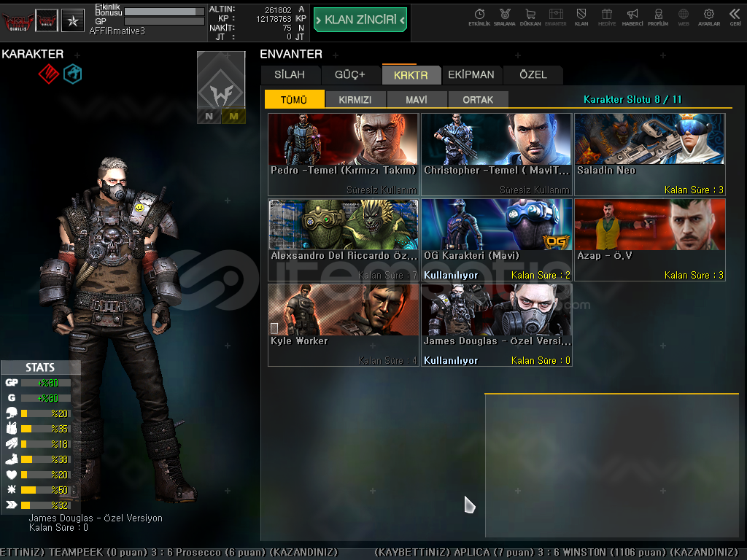Open the Profilim profile icon
The height and width of the screenshot is (560, 747).
click(658, 17)
